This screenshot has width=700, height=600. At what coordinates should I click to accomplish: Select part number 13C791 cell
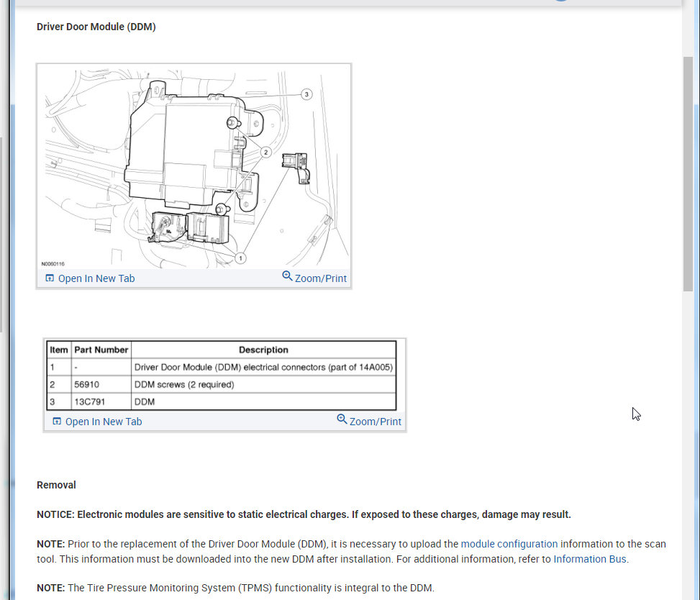(x=101, y=401)
